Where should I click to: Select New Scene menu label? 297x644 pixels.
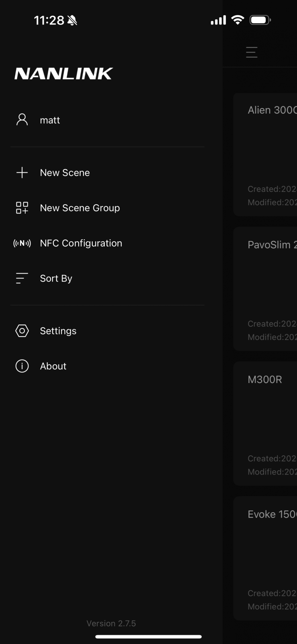[x=65, y=173]
